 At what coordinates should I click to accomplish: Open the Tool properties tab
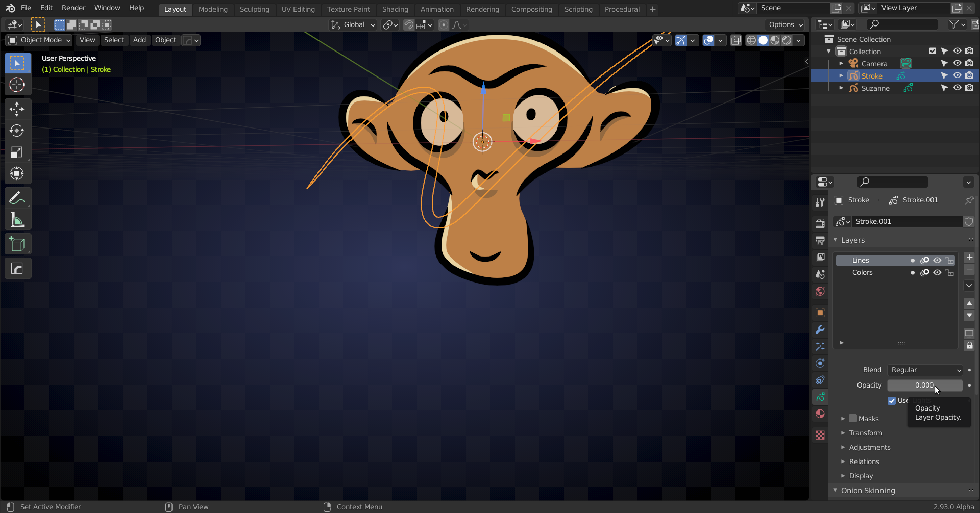(x=820, y=202)
